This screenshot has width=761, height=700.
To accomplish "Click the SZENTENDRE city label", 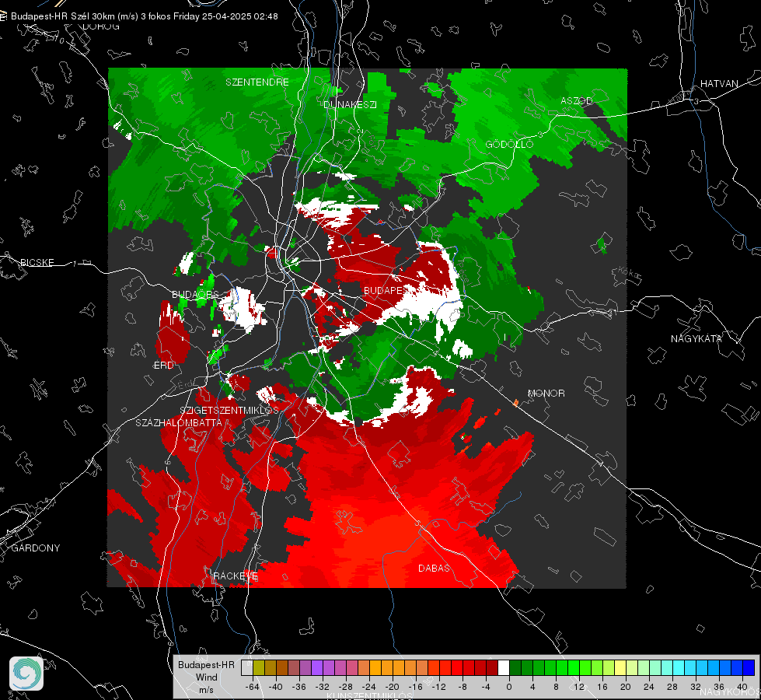I will [x=257, y=82].
